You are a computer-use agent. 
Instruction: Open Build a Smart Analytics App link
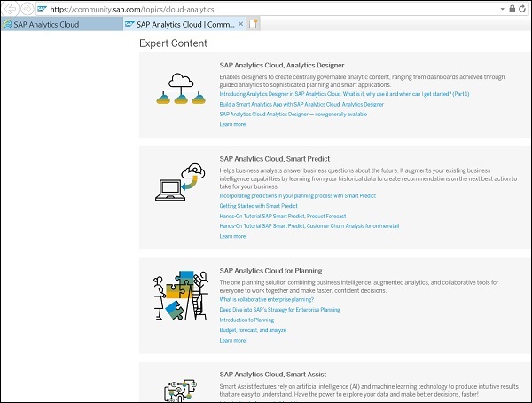click(x=301, y=104)
